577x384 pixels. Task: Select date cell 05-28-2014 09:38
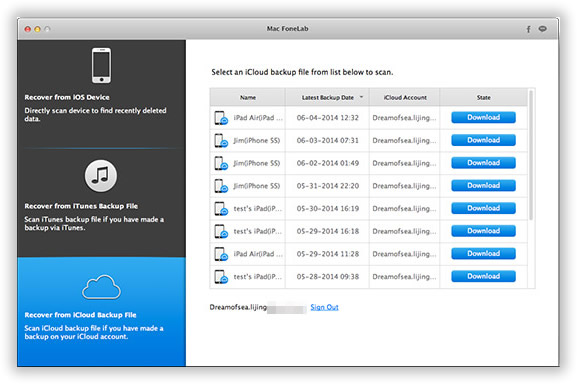tap(328, 277)
